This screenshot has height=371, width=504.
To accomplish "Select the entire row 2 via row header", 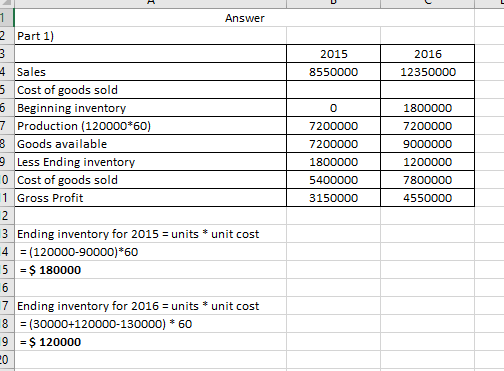I will point(7,36).
